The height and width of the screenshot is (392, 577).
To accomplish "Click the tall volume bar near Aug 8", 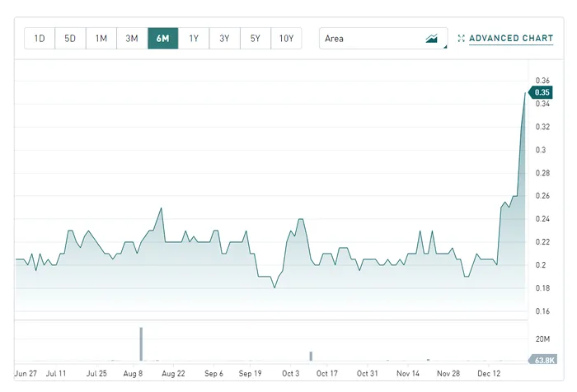I will tap(141, 344).
